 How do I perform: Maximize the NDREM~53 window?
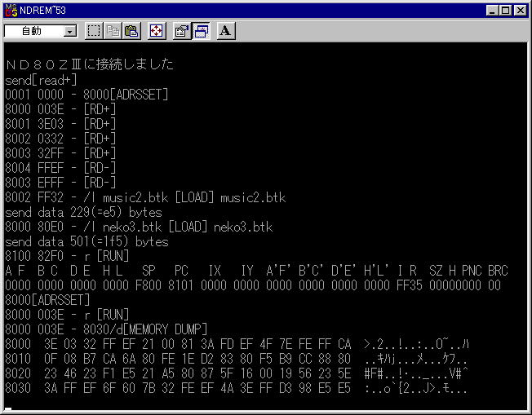[x=505, y=11]
